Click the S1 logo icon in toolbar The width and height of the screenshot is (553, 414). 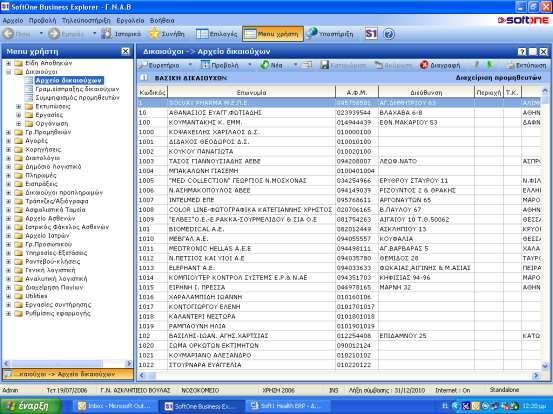371,34
